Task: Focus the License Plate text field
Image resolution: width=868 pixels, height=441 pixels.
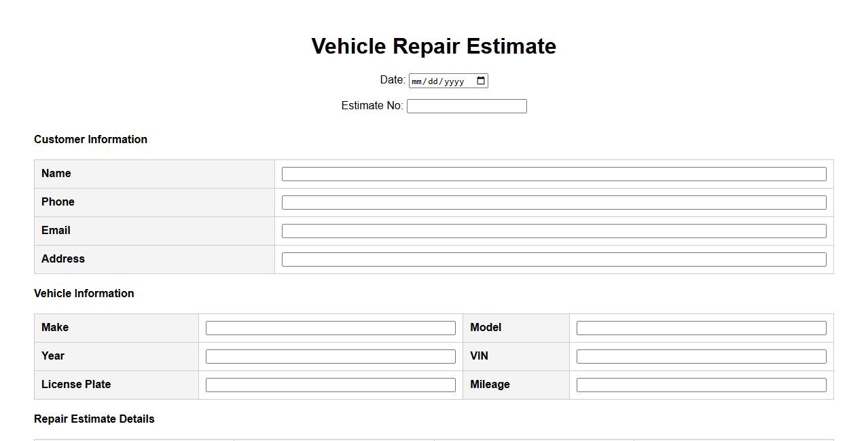Action: pos(330,385)
